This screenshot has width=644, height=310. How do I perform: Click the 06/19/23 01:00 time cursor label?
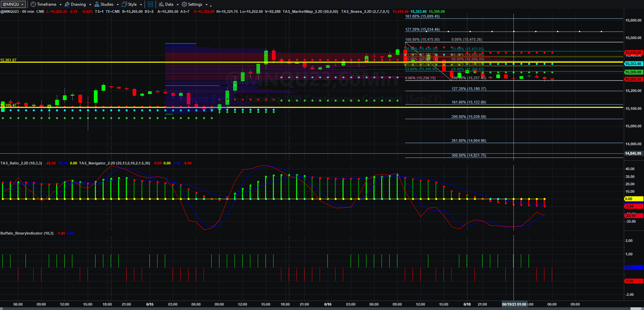514,304
